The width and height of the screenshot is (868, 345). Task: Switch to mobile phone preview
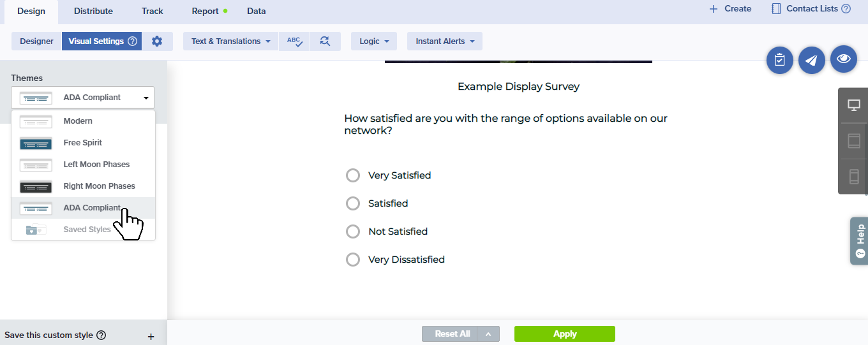point(853,176)
